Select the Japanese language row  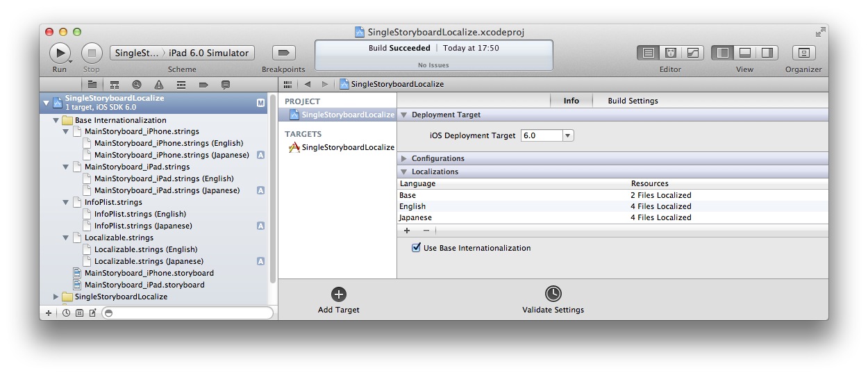[x=612, y=218]
